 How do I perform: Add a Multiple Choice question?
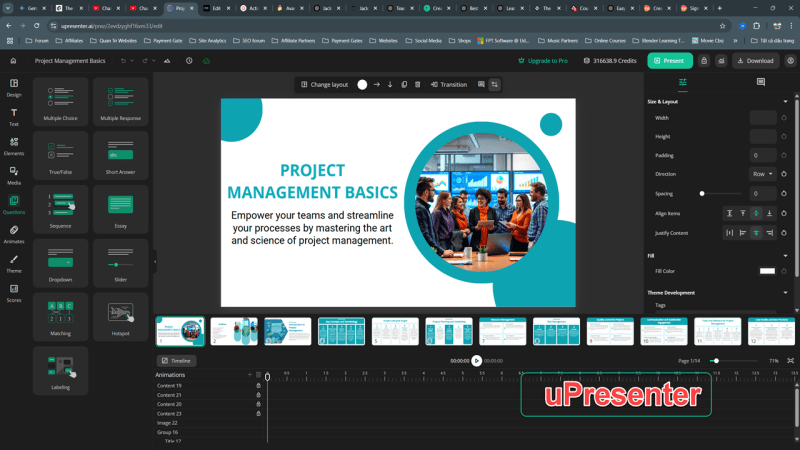click(60, 101)
